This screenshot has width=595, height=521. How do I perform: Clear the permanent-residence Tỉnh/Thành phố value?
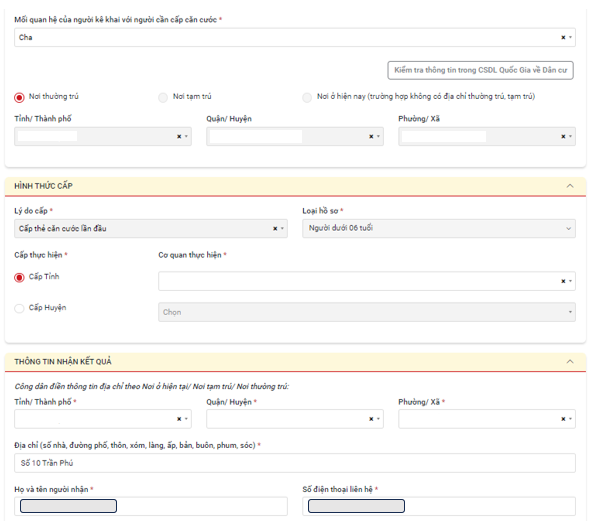click(x=179, y=136)
